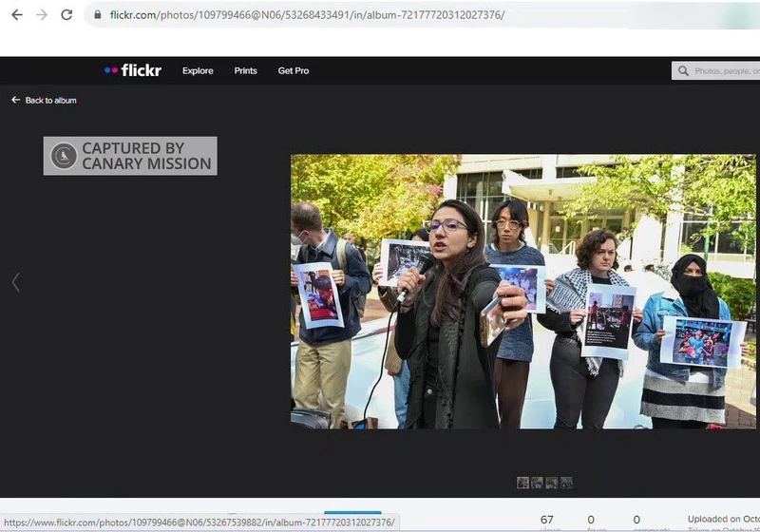Click the browser forward arrow
Screen dimensions: 760x532
point(41,15)
